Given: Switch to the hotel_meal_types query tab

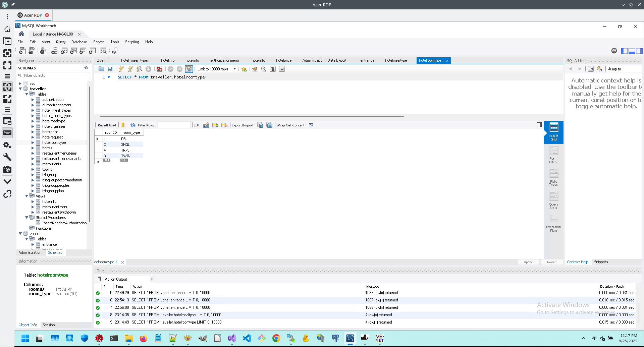Looking at the screenshot, I should pyautogui.click(x=135, y=60).
